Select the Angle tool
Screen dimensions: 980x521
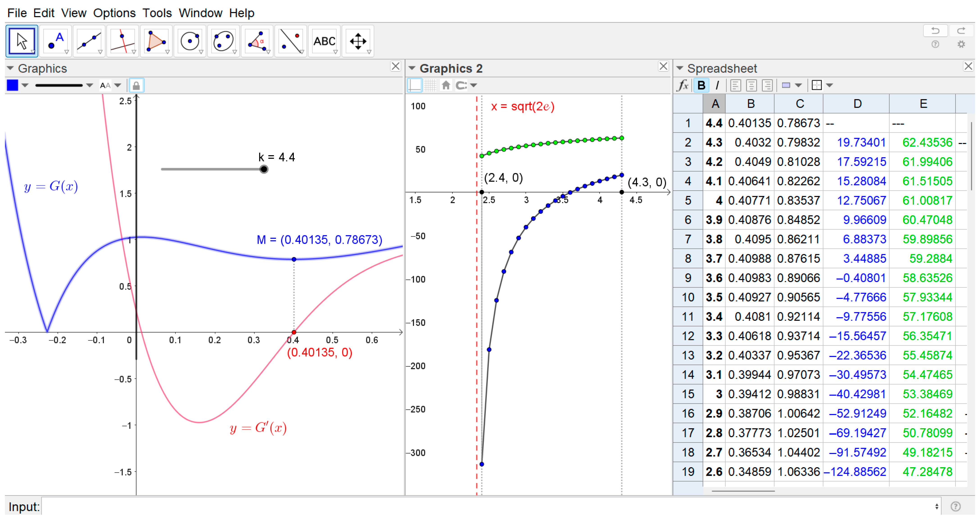click(257, 41)
